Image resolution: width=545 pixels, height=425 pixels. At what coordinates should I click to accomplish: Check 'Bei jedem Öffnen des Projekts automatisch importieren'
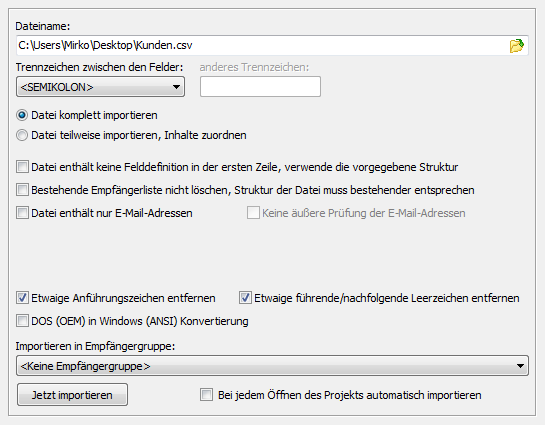click(x=206, y=395)
